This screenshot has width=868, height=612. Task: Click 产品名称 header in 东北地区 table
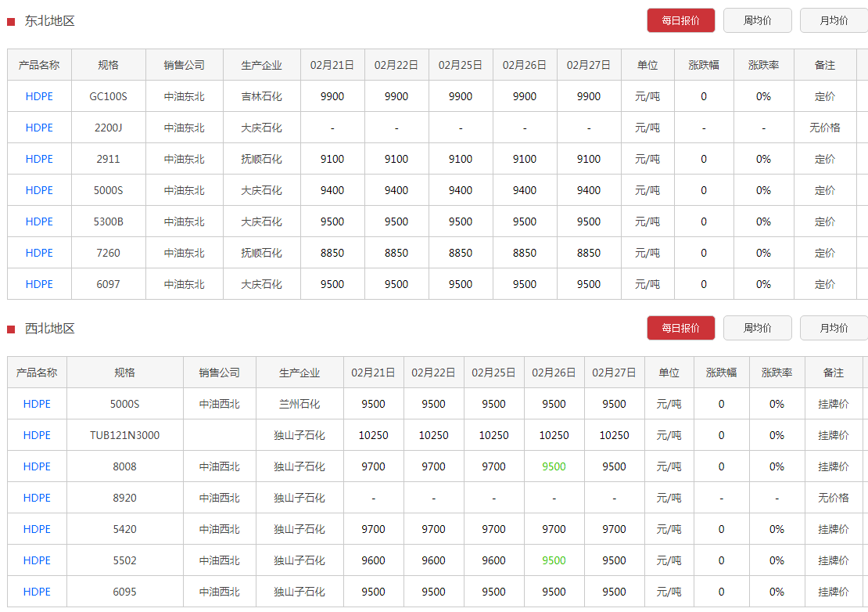coord(39,65)
